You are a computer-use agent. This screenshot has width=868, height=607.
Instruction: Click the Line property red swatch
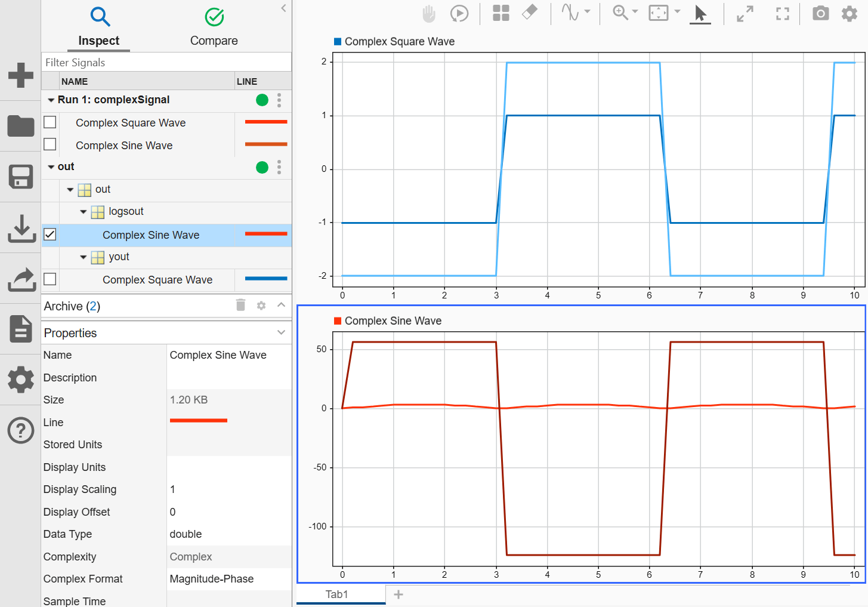(199, 420)
